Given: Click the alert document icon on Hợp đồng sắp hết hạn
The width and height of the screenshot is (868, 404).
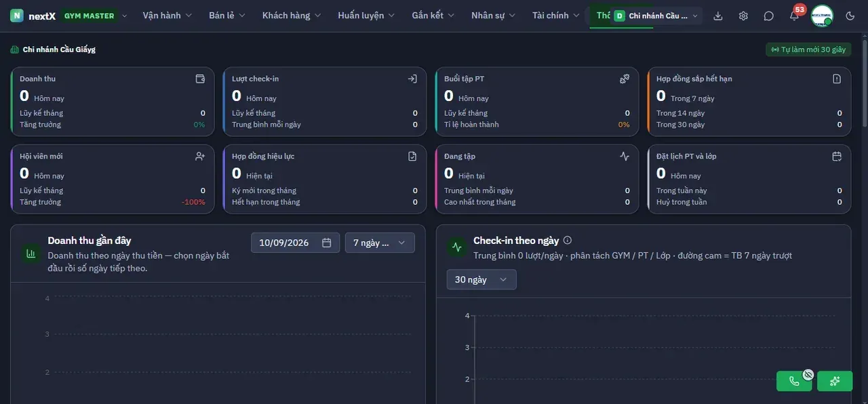Looking at the screenshot, I should (x=837, y=79).
